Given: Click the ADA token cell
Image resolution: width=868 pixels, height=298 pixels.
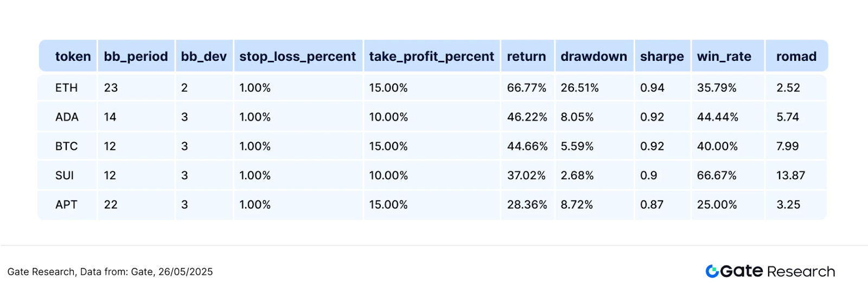Looking at the screenshot, I should click(x=67, y=117).
